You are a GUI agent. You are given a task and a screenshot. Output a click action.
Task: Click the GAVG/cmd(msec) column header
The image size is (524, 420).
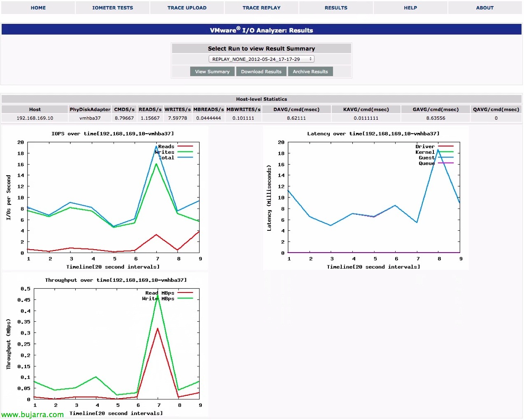pos(436,109)
